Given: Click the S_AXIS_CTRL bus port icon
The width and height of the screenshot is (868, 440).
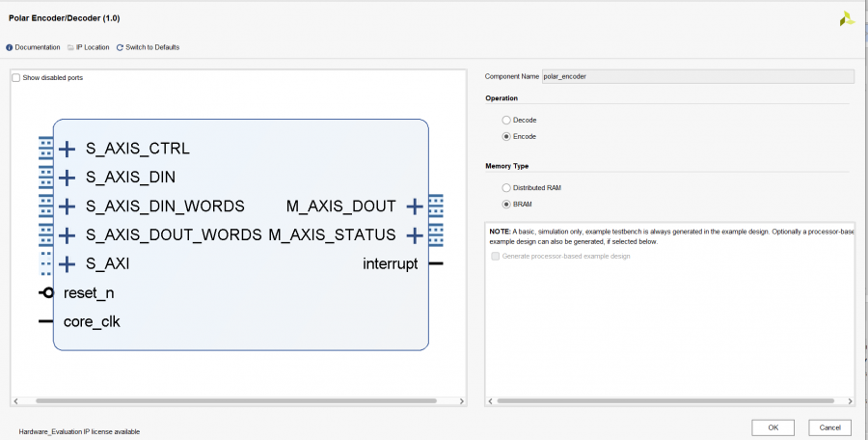Looking at the screenshot, I should [45, 149].
